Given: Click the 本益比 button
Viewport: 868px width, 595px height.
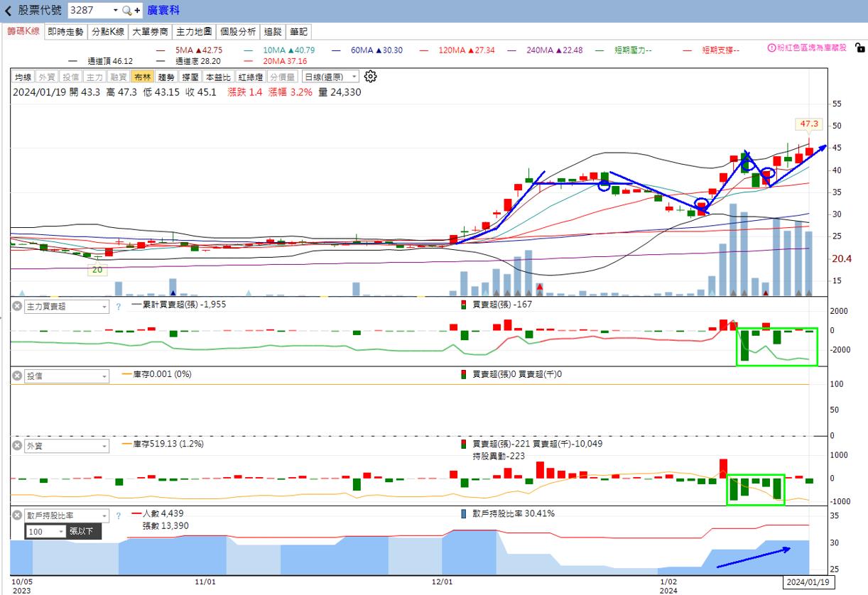Looking at the screenshot, I should tap(217, 77).
